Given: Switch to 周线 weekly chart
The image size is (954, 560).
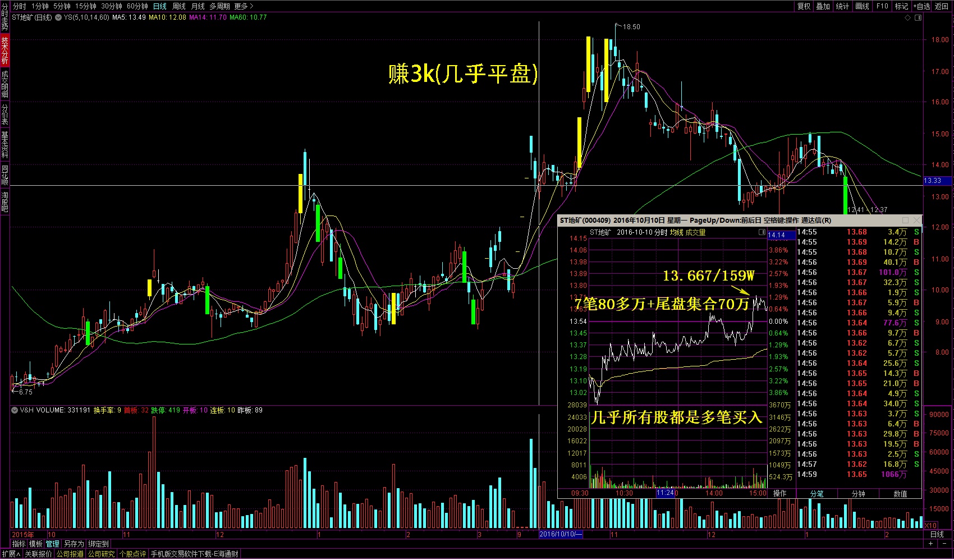Looking at the screenshot, I should coord(179,6).
